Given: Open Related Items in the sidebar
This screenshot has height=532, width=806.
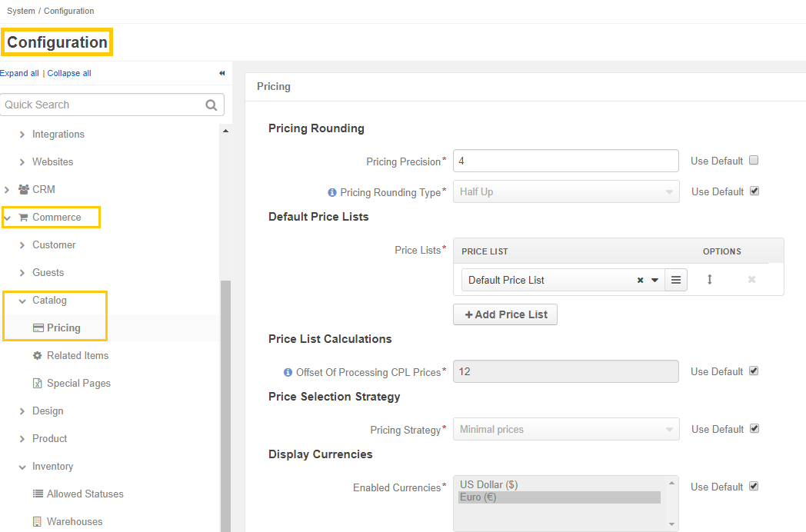Looking at the screenshot, I should pyautogui.click(x=78, y=356).
